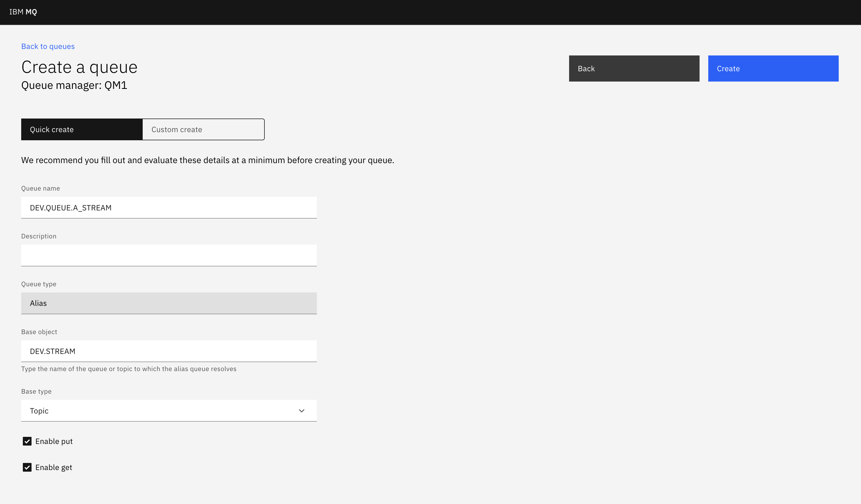Click the Base object helper text
The image size is (861, 504).
click(x=129, y=369)
